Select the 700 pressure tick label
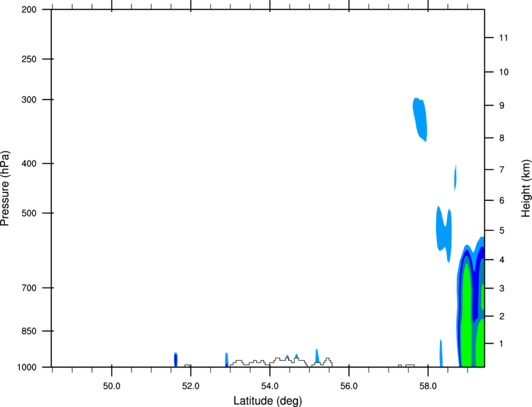Viewport: 532px width, 407px height. [x=29, y=288]
